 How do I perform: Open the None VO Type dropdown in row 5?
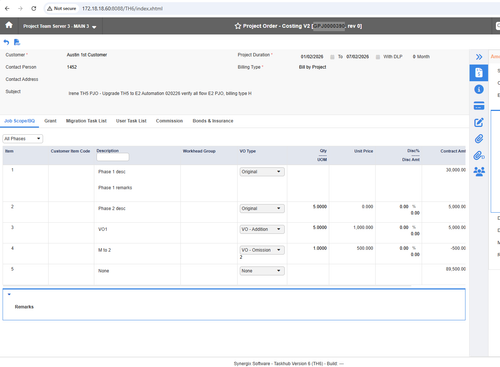(262, 271)
